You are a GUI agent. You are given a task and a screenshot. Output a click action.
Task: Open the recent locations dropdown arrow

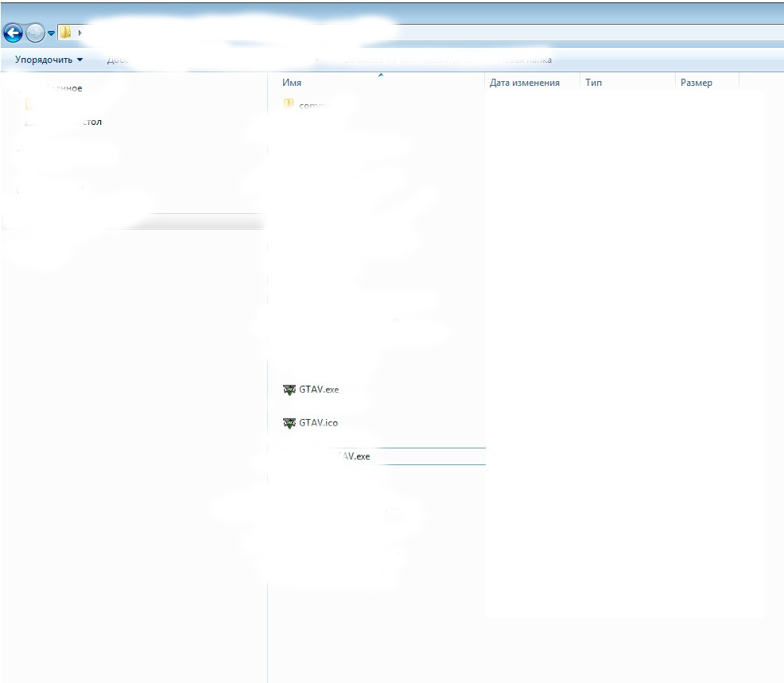click(51, 33)
